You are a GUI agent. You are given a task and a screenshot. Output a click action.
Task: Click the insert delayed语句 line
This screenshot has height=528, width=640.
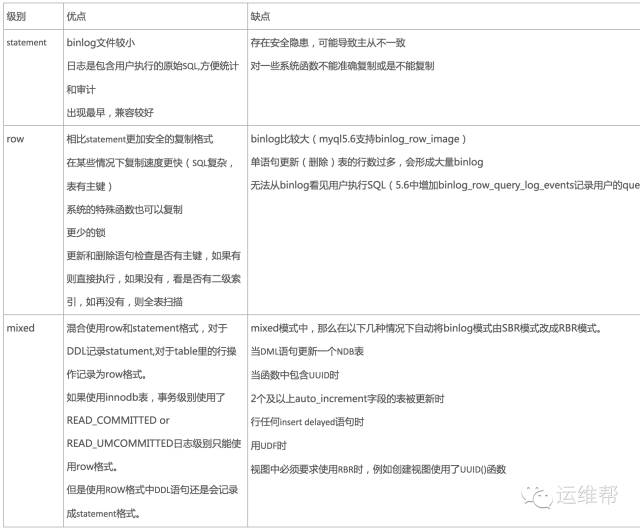pos(307,422)
